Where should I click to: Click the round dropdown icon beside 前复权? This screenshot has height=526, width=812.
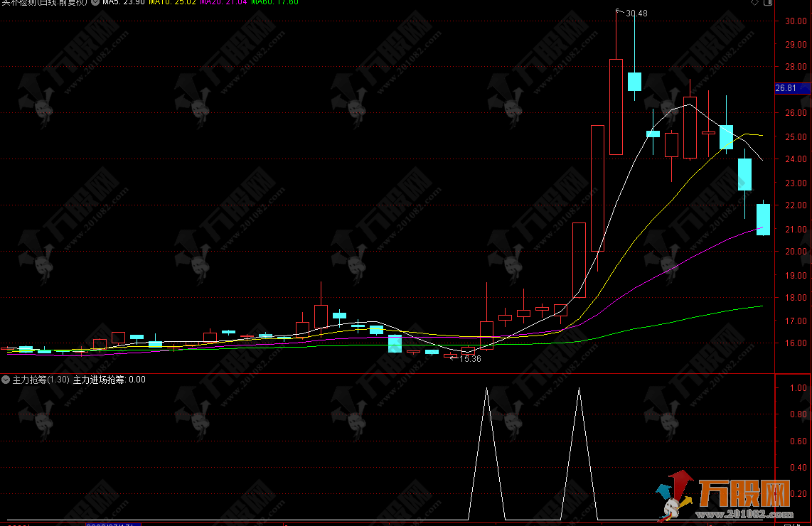(95, 2)
